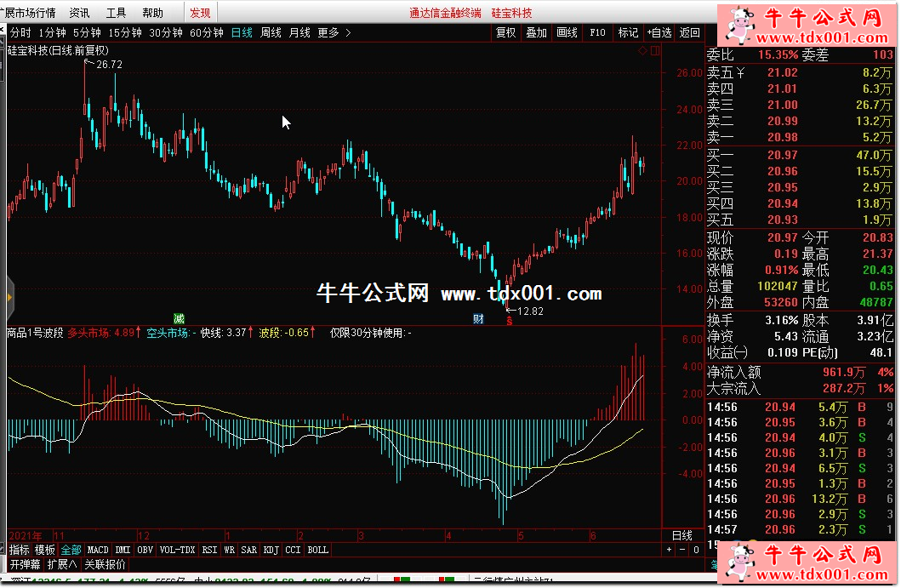The image size is (901, 588).
Task: Click the yellow arrow on the left edge
Action: coord(9,297)
